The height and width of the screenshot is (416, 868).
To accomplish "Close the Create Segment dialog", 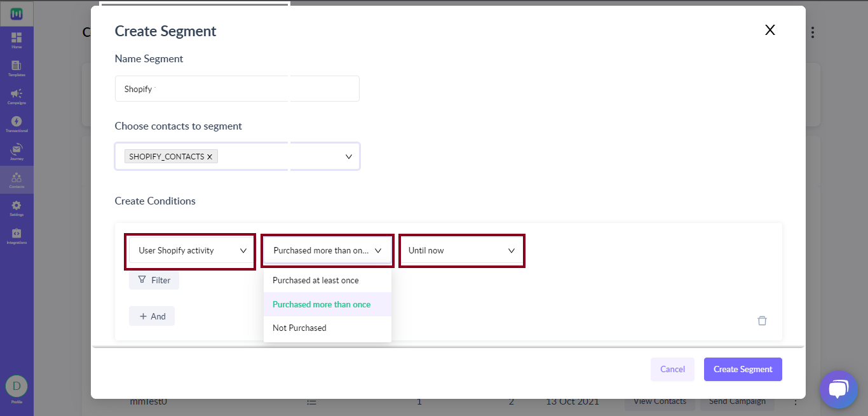I will pyautogui.click(x=770, y=30).
